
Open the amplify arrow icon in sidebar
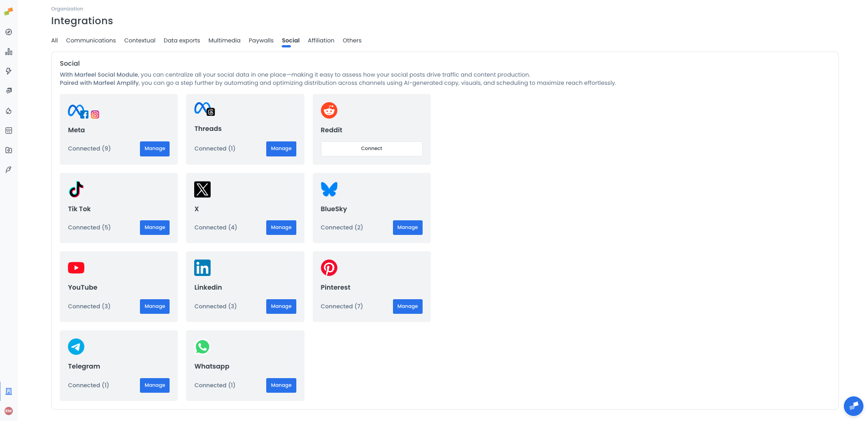coord(9,91)
